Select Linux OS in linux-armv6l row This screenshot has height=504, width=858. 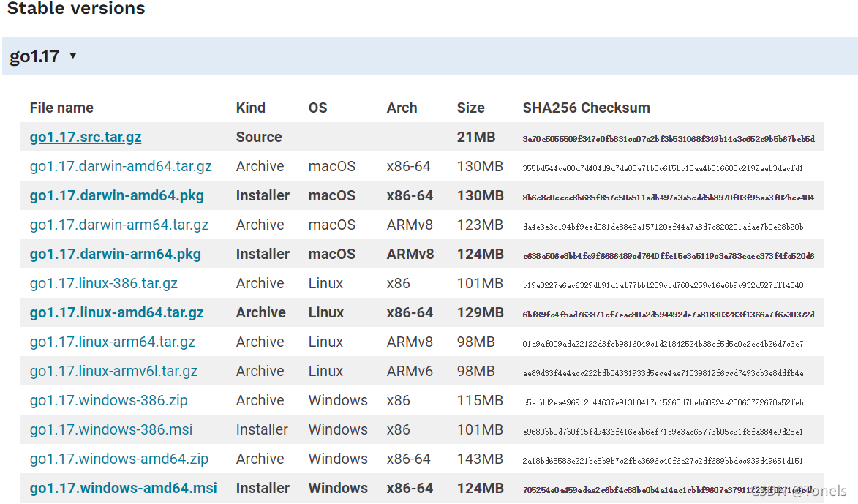tap(325, 371)
